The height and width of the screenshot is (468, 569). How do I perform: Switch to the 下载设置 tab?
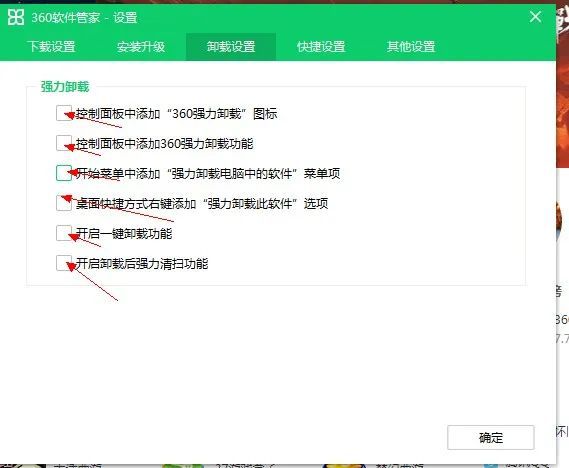[51, 46]
